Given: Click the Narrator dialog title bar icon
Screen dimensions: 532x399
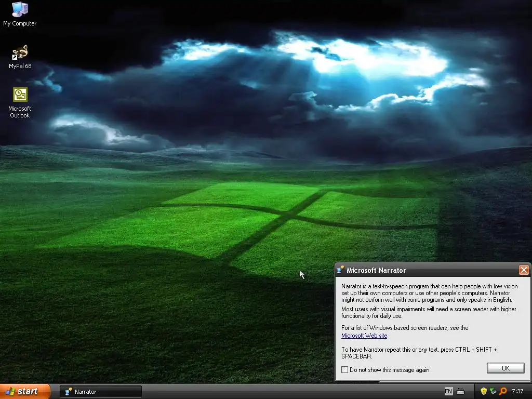Looking at the screenshot, I should [x=340, y=270].
